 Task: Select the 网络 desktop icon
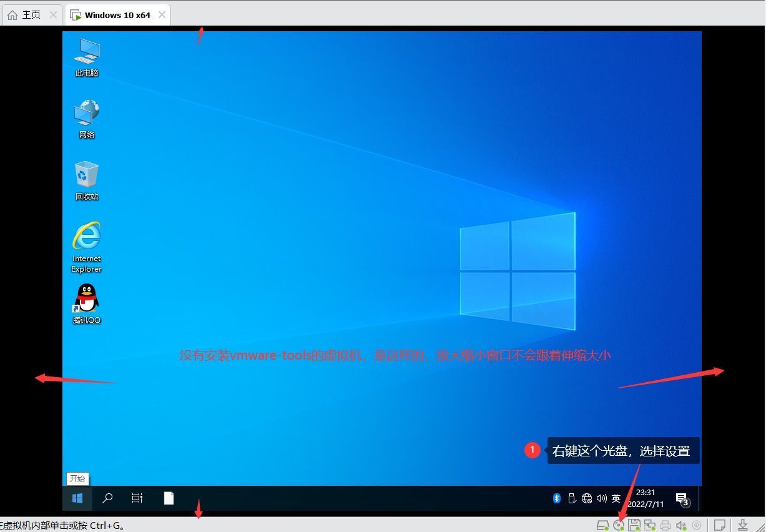point(87,119)
